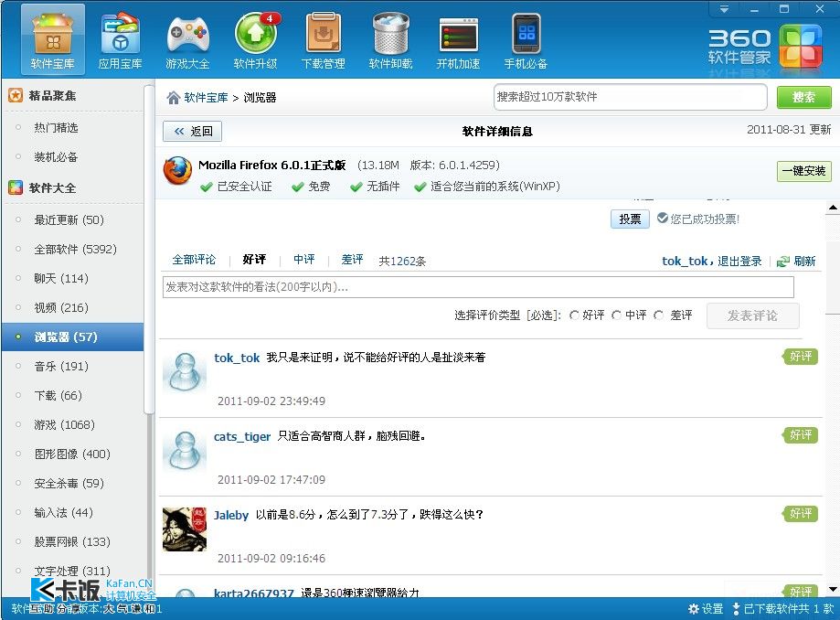Click the 软件宝库 breadcrumb link
The width and height of the screenshot is (840, 620).
pyautogui.click(x=206, y=98)
